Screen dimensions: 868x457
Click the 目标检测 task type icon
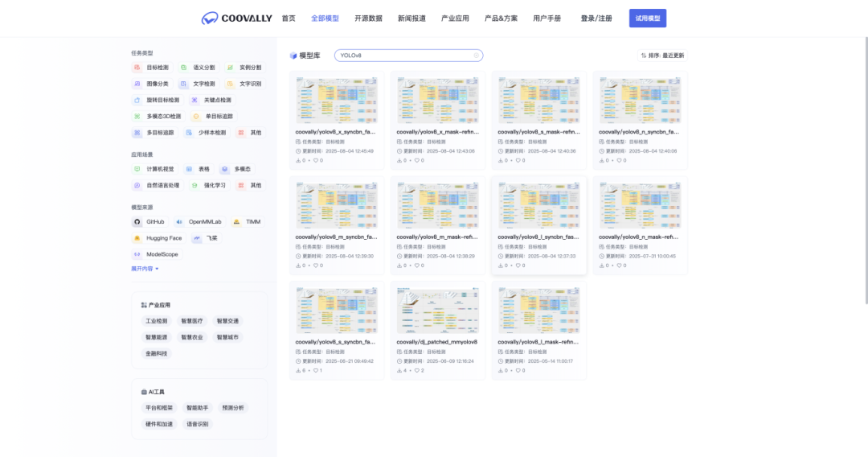[x=137, y=68]
